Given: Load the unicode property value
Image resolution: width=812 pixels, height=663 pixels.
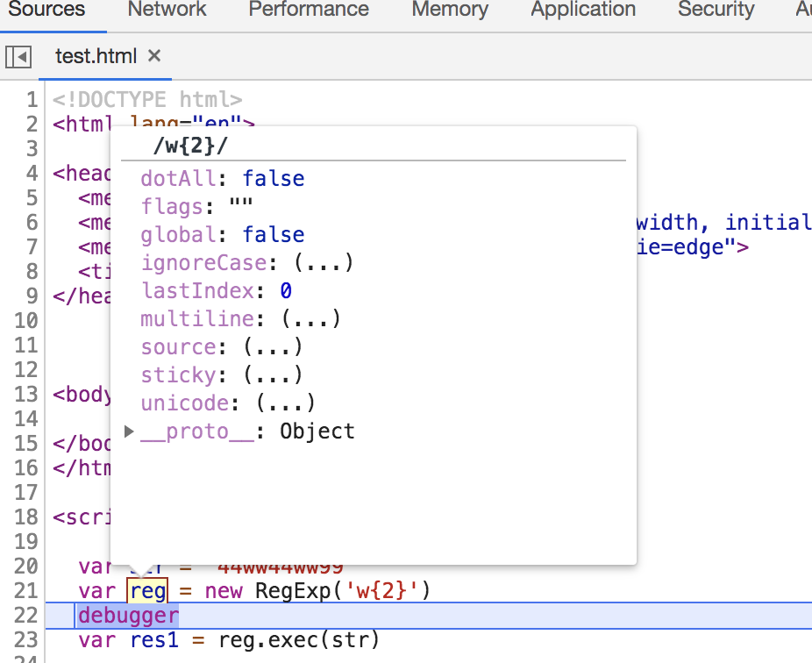Looking at the screenshot, I should (x=285, y=403).
